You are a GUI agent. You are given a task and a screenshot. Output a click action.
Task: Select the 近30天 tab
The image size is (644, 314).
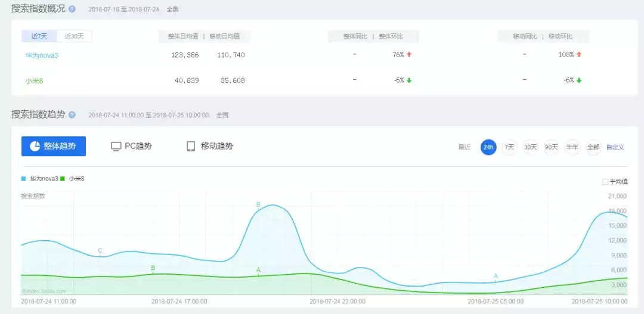(x=75, y=36)
